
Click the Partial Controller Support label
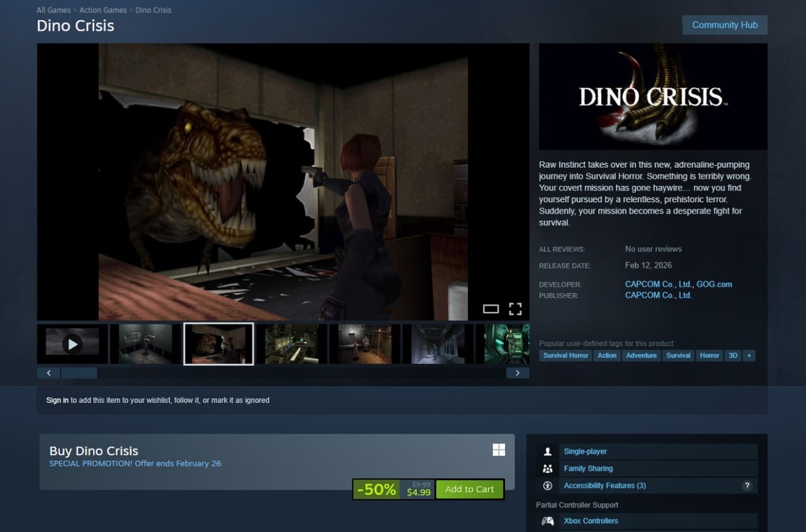point(577,505)
